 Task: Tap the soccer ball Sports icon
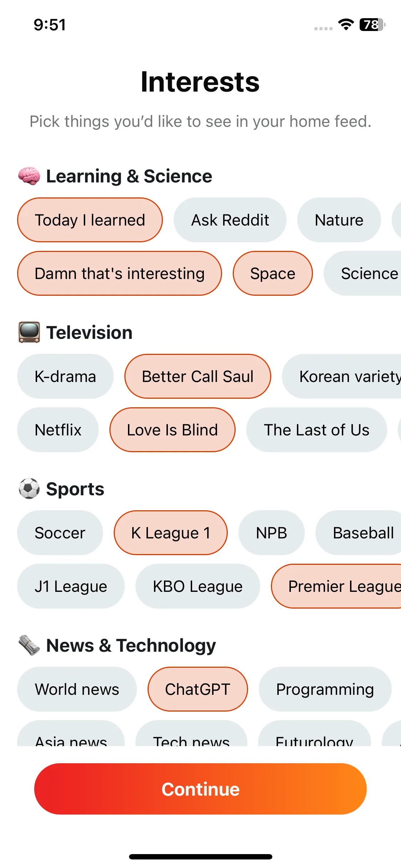click(29, 489)
